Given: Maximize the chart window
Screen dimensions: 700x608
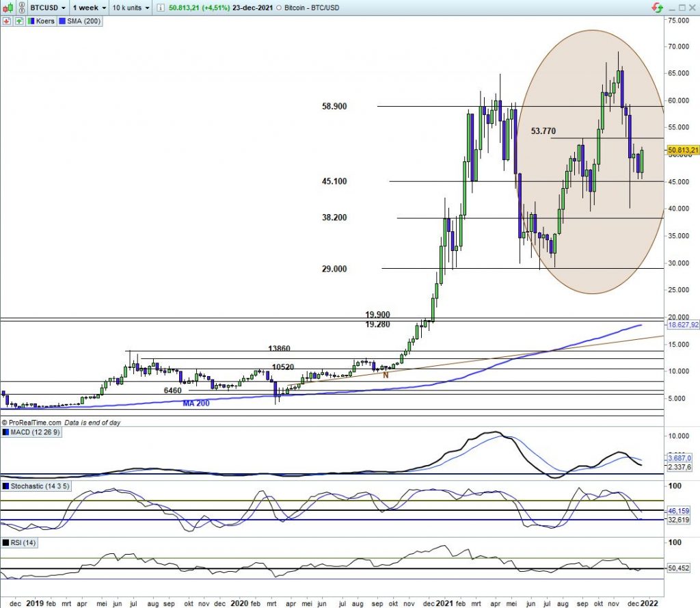Looking at the screenshot, I should [681, 7].
